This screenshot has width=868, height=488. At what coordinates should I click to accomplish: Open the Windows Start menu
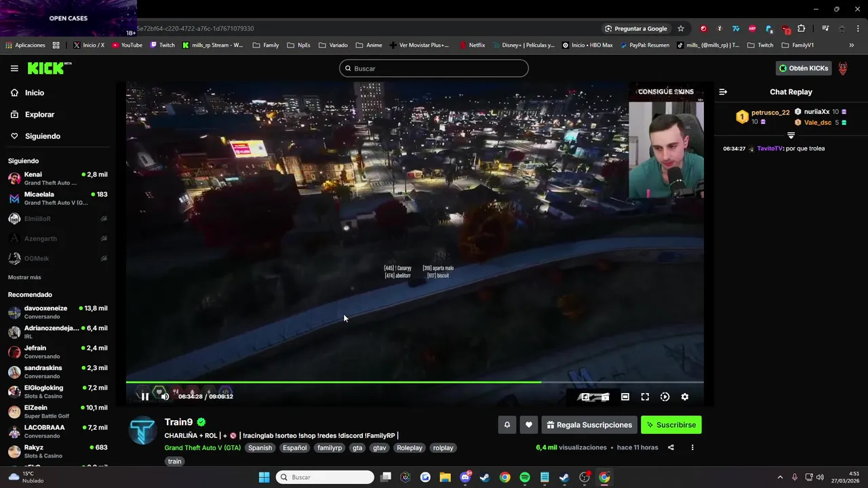pos(264,477)
